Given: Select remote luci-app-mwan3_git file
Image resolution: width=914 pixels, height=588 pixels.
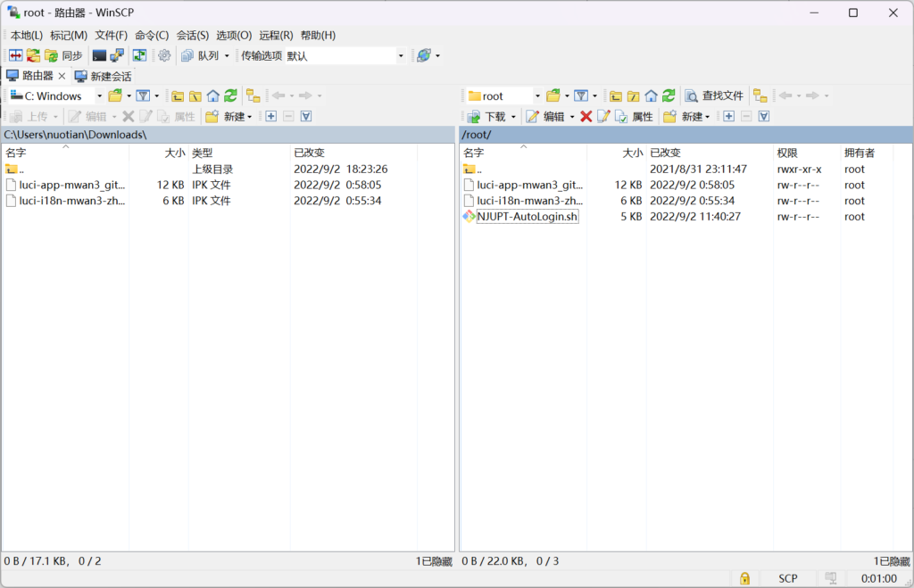Looking at the screenshot, I should (x=530, y=185).
